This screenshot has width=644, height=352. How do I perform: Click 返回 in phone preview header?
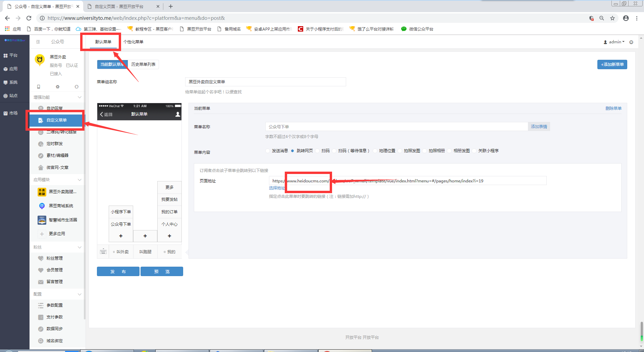(106, 115)
